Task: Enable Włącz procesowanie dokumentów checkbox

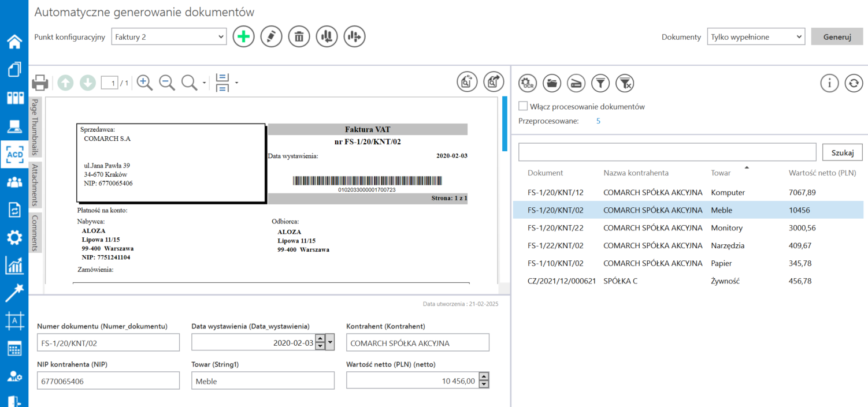Action: [x=523, y=106]
